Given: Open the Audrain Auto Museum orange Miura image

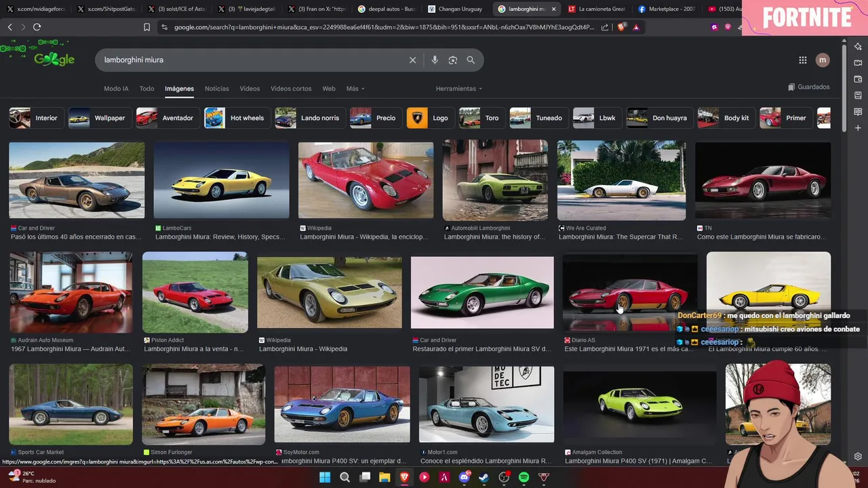Looking at the screenshot, I should 71,292.
